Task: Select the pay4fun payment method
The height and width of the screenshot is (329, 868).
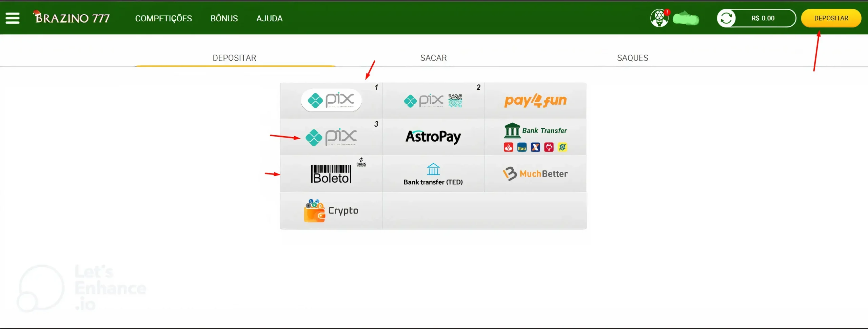Action: (535, 100)
